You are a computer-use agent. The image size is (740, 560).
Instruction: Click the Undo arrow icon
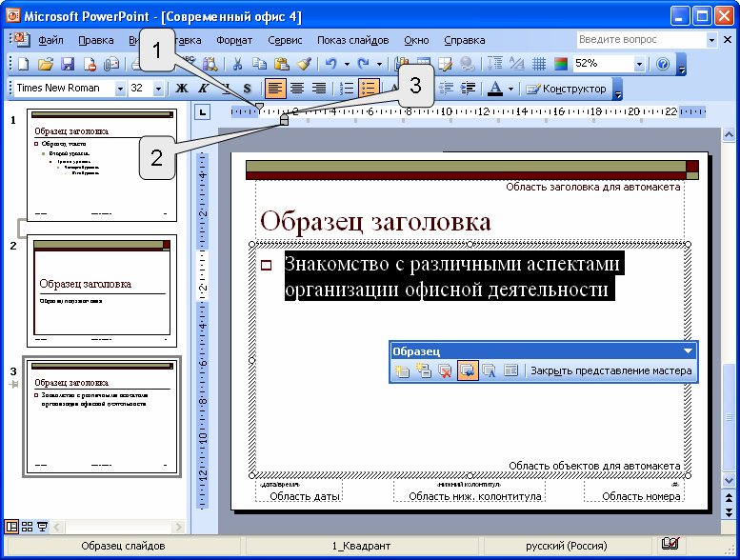[x=330, y=64]
